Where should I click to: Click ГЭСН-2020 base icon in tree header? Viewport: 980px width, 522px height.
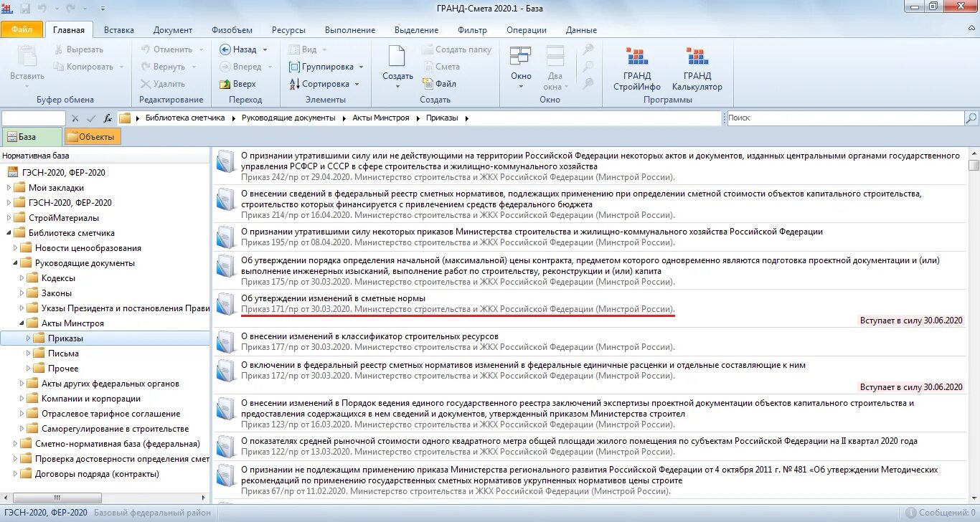(12, 172)
